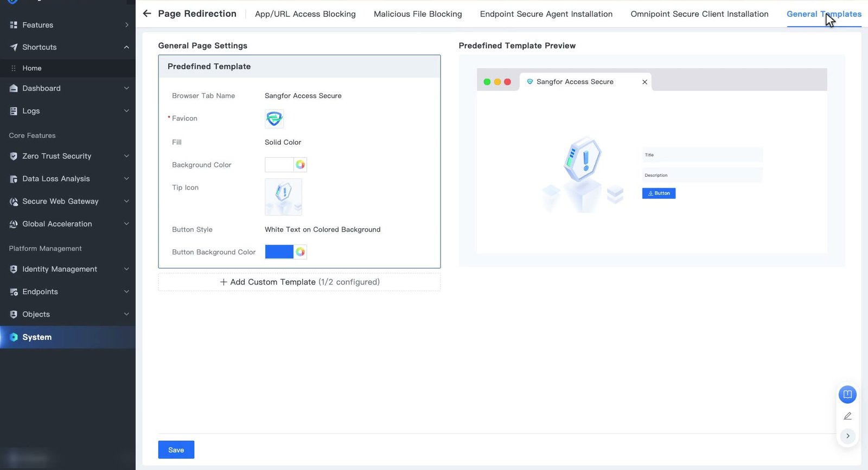Switch to App/URL Access Blocking tab
Image resolution: width=868 pixels, height=470 pixels.
click(x=305, y=14)
